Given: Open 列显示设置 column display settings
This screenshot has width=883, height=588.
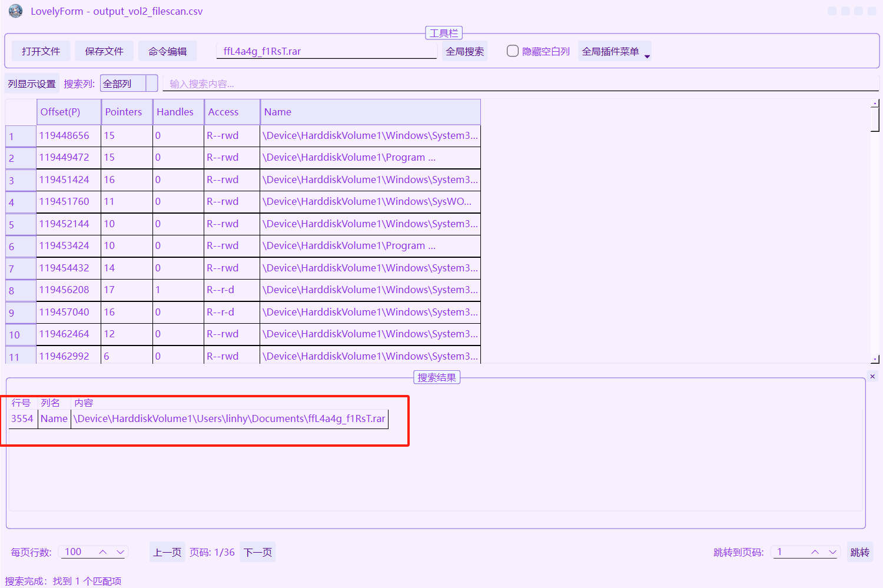Looking at the screenshot, I should pyautogui.click(x=32, y=84).
